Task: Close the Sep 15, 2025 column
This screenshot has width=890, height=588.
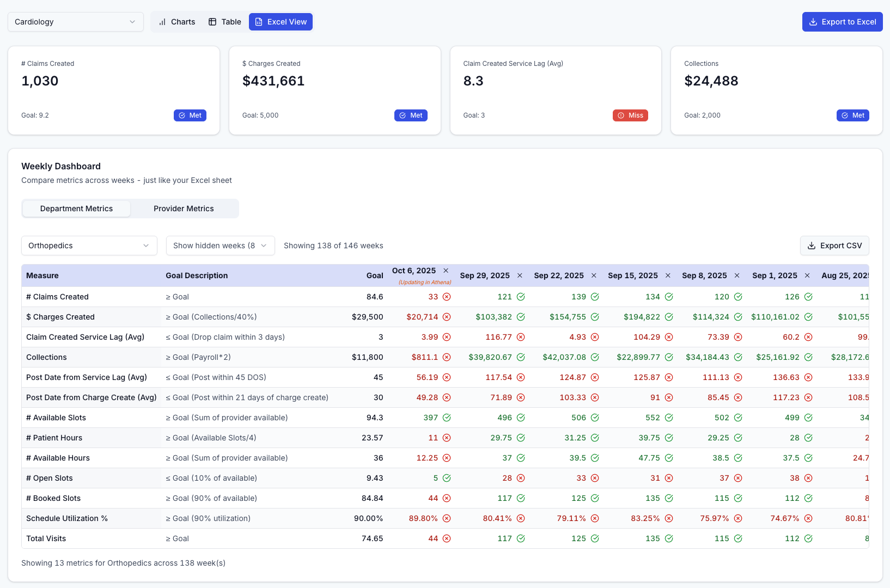Action: (668, 275)
